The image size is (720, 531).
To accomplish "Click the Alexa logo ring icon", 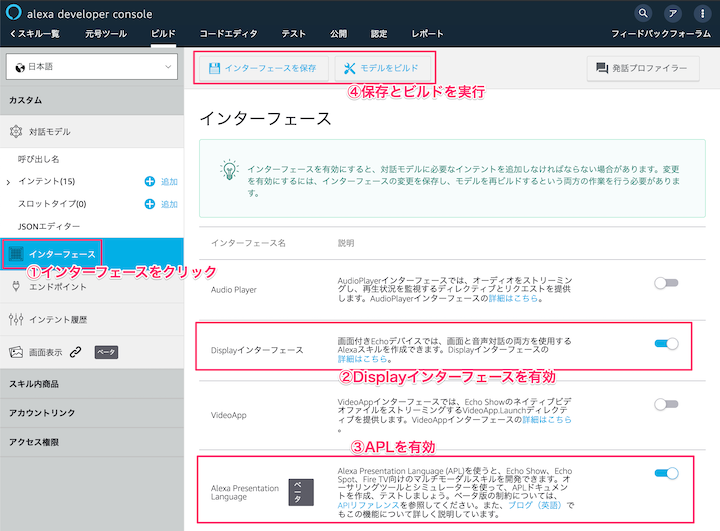I will (13, 12).
